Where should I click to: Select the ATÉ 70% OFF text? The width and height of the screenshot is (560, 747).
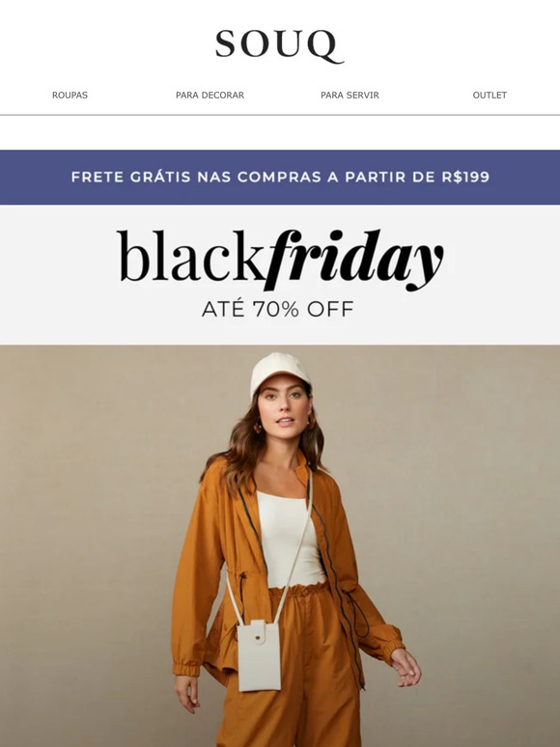278,309
